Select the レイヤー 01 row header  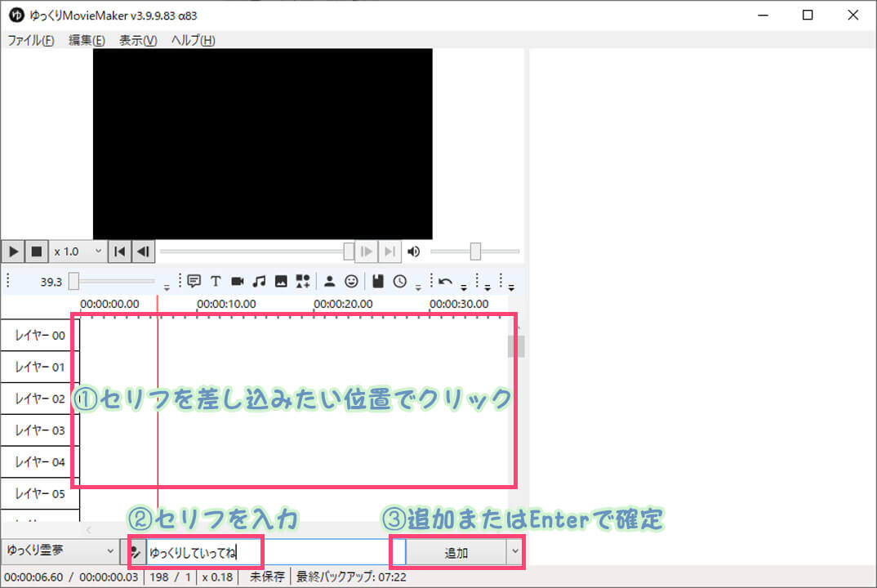39,367
